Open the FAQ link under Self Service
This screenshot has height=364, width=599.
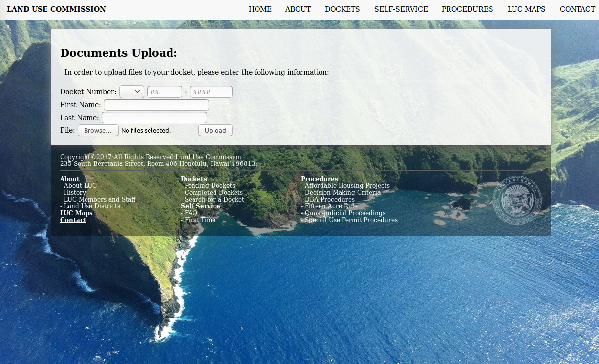(191, 213)
